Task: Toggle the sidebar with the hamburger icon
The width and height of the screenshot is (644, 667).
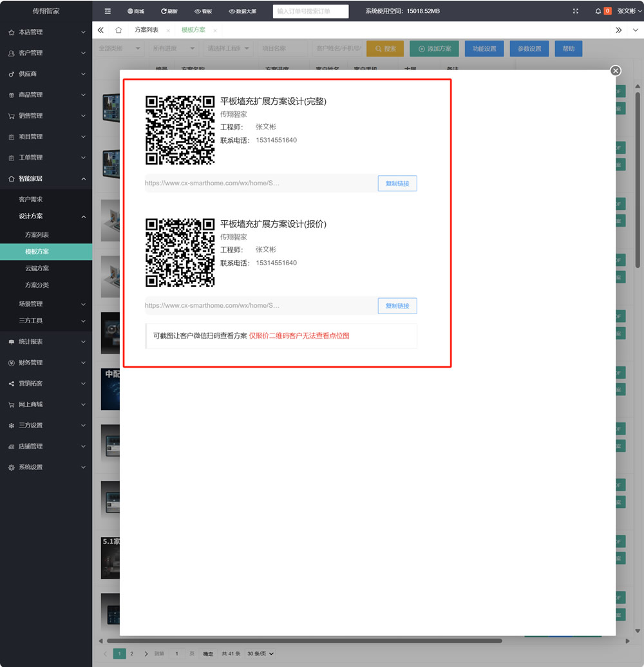Action: [x=108, y=11]
